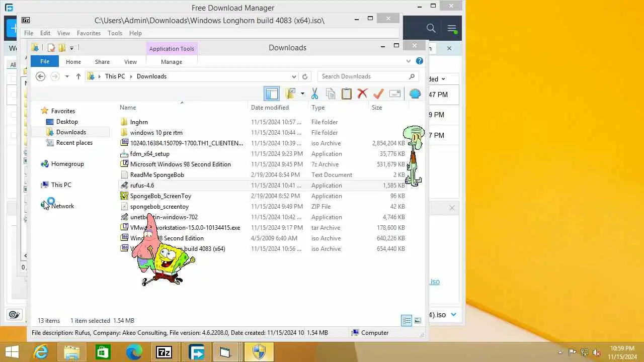Open the recent locations dropdown arrow
Viewport: 644px width, 362px height.
pyautogui.click(x=67, y=76)
